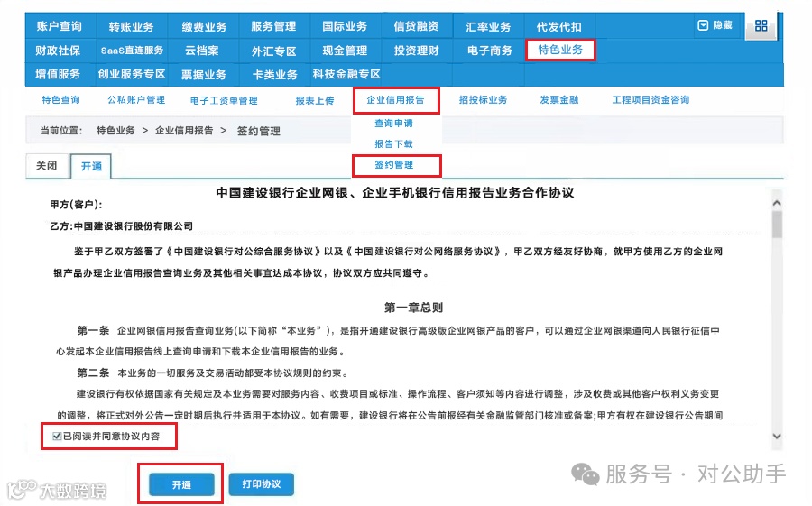
Task: Open the 缴费业务 menu
Action: click(204, 26)
